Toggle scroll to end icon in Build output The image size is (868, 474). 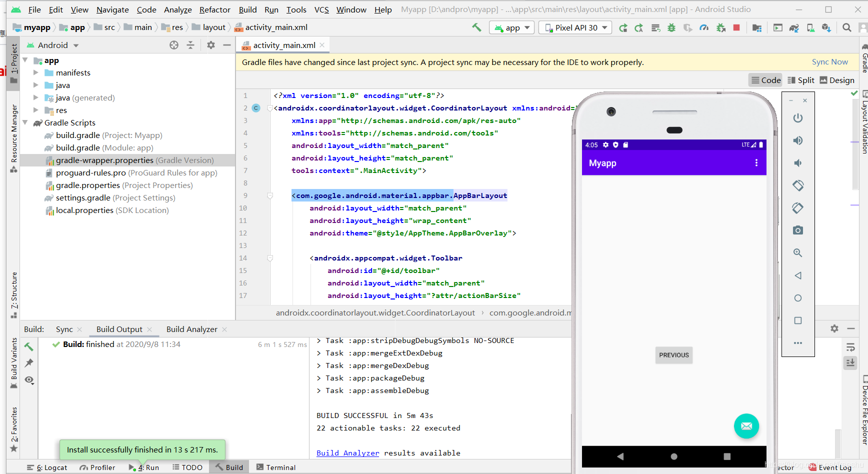click(850, 363)
